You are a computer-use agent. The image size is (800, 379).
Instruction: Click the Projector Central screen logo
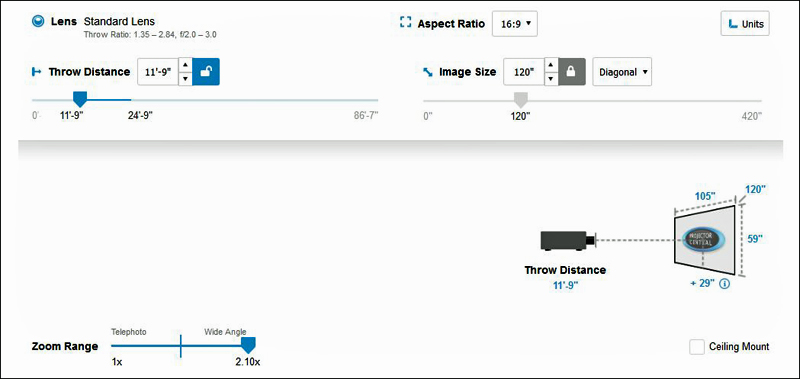click(704, 239)
